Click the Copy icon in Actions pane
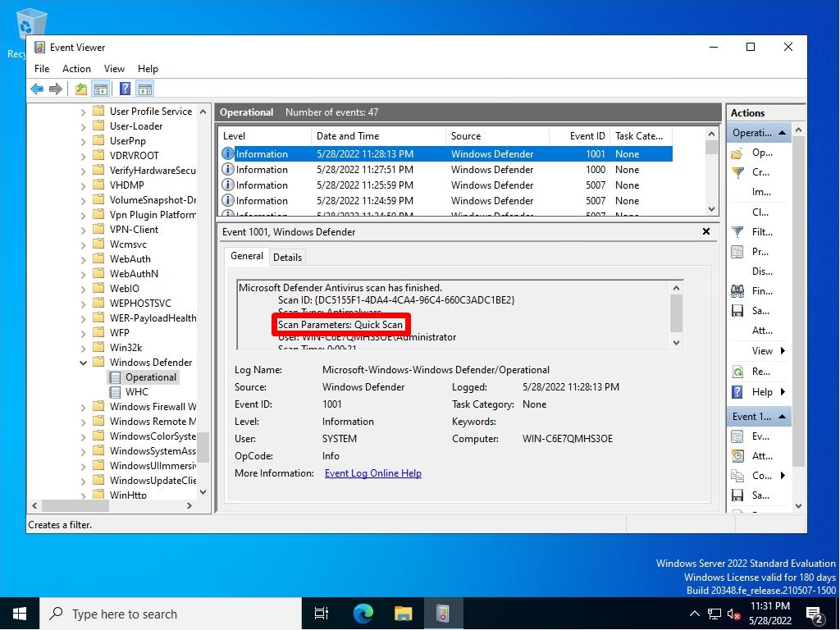840x630 pixels. tap(737, 476)
